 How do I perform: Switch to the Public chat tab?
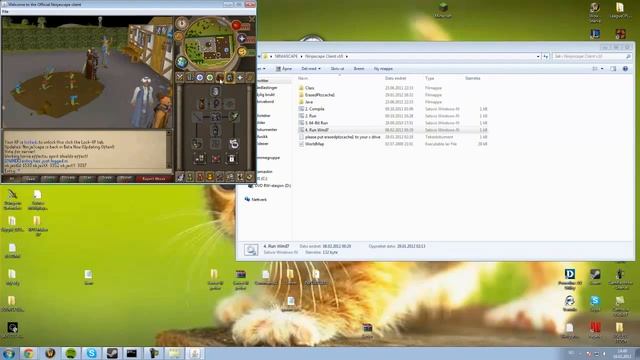49,179
